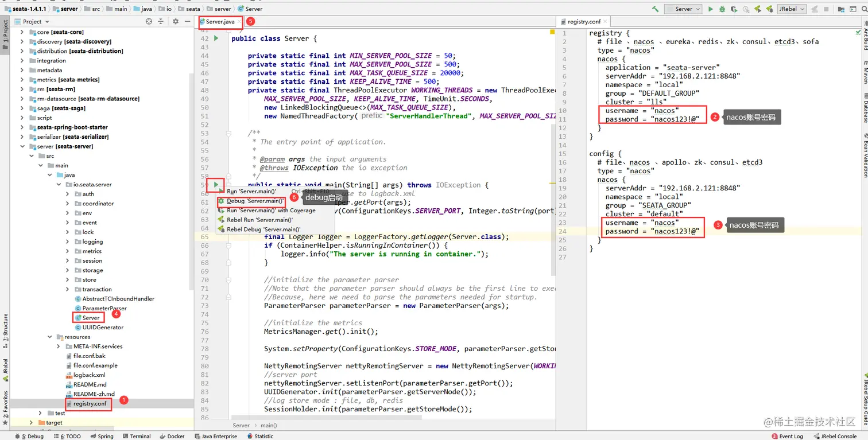Open JRebel Console in status bar
Viewport: 868px width, 440px height.
tap(835, 436)
